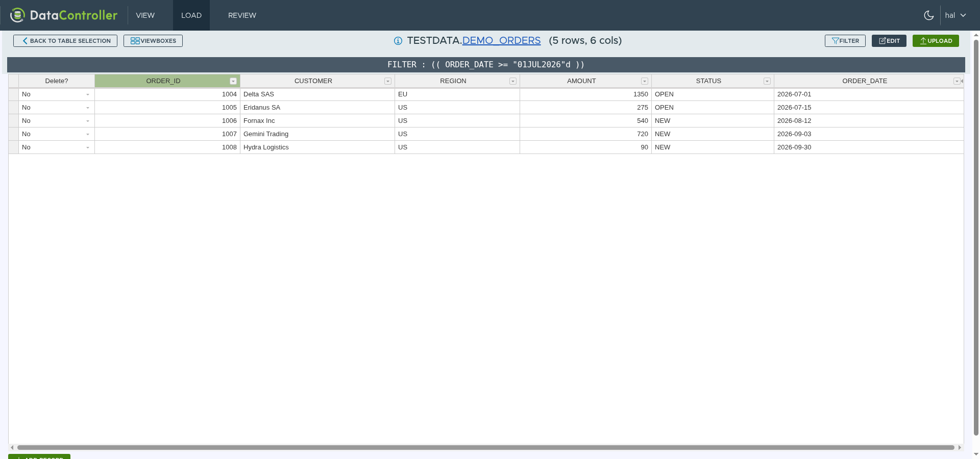
Task: Click the Delete? column header
Action: 57,81
